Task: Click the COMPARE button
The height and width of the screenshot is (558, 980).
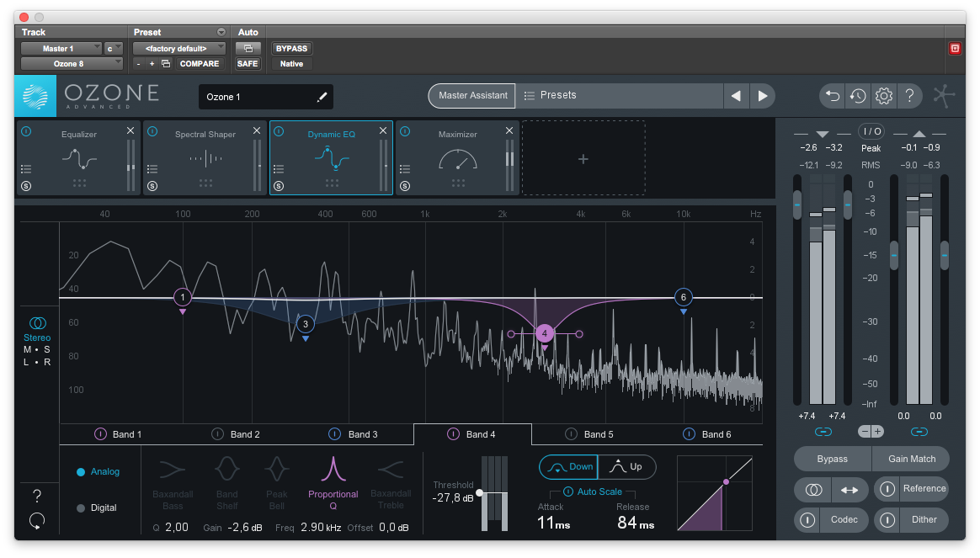Action: tap(200, 64)
